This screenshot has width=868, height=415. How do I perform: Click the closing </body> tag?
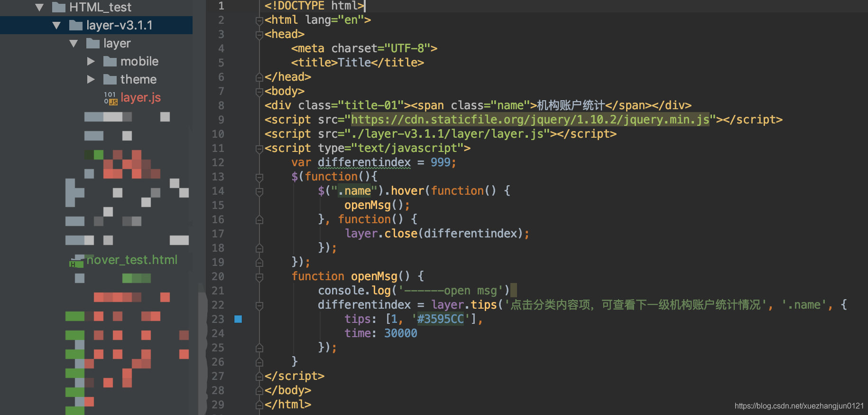pos(288,390)
